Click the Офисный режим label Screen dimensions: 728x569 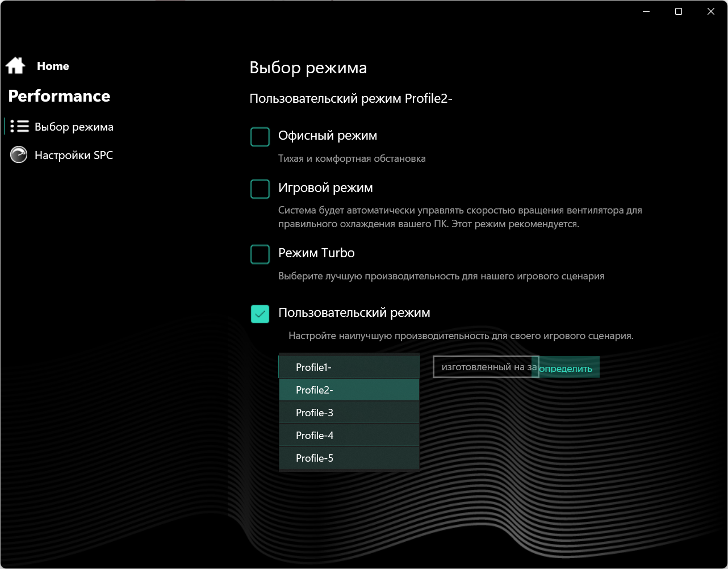pos(328,136)
